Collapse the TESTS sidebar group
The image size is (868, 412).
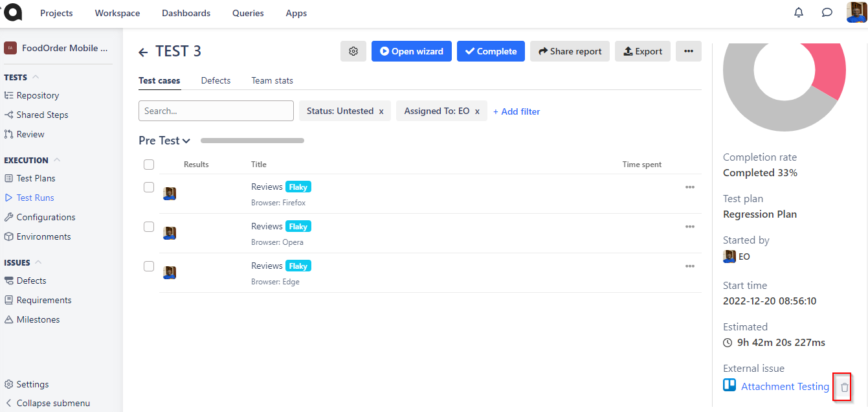click(36, 77)
